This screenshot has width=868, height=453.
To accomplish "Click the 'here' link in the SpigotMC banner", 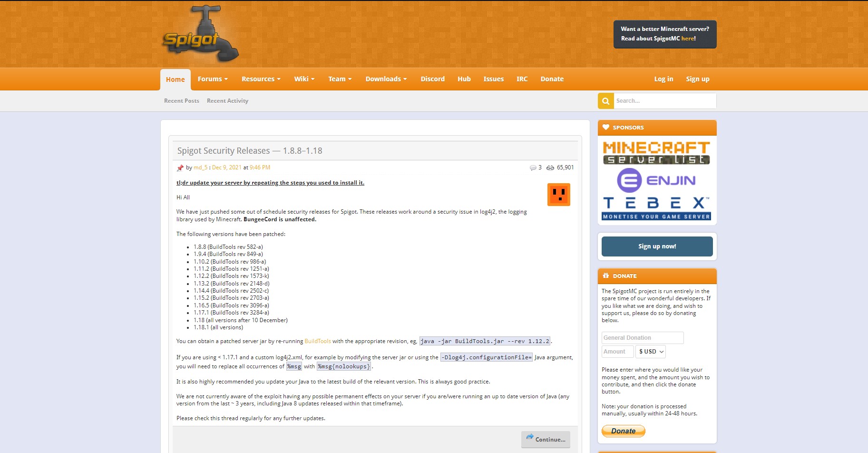I will click(x=688, y=39).
